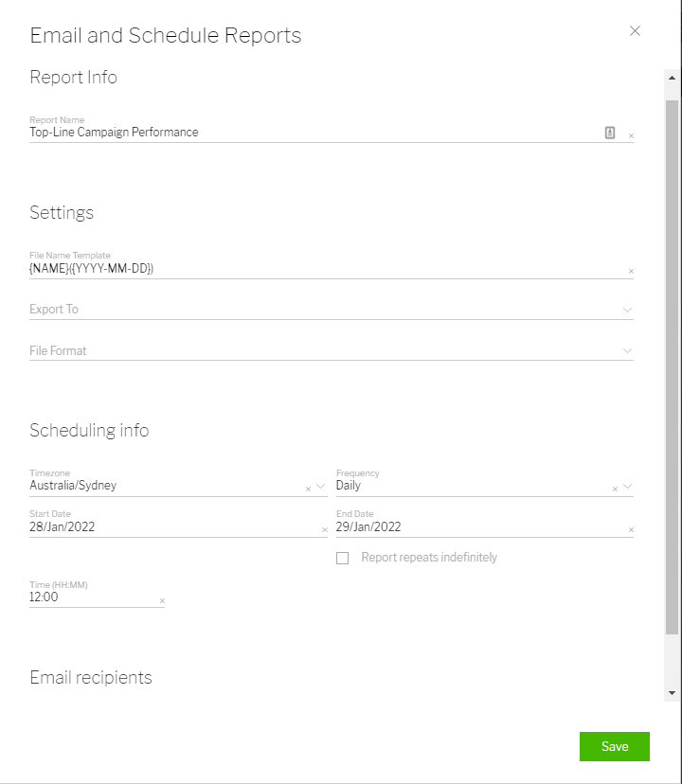Image resolution: width=682 pixels, height=784 pixels.
Task: Focus the Time (HH:MM) input field
Action: click(90, 597)
